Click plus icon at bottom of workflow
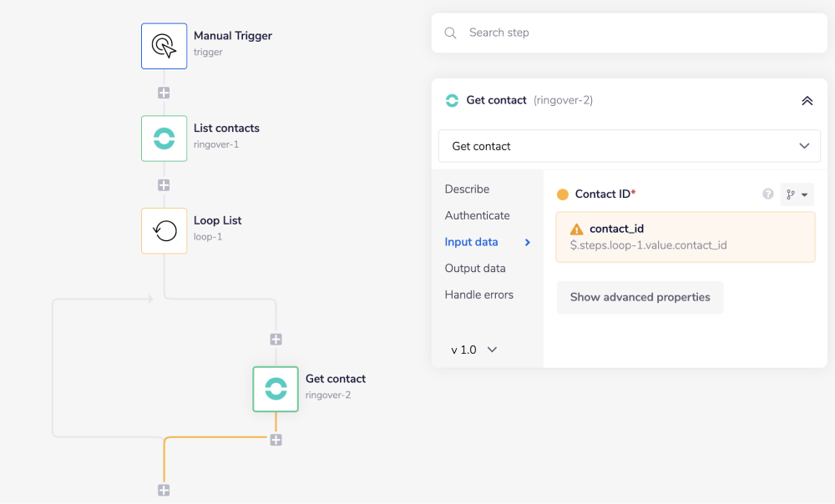 [164, 491]
